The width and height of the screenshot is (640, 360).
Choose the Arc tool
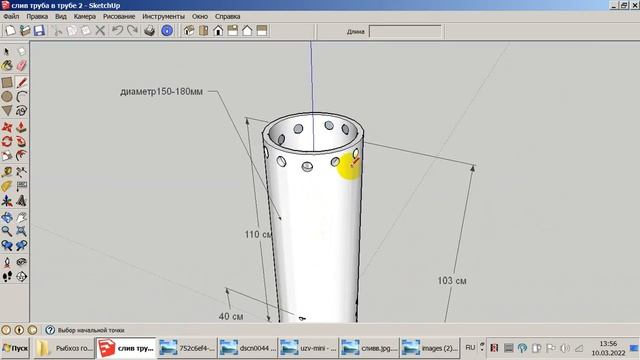click(x=21, y=97)
